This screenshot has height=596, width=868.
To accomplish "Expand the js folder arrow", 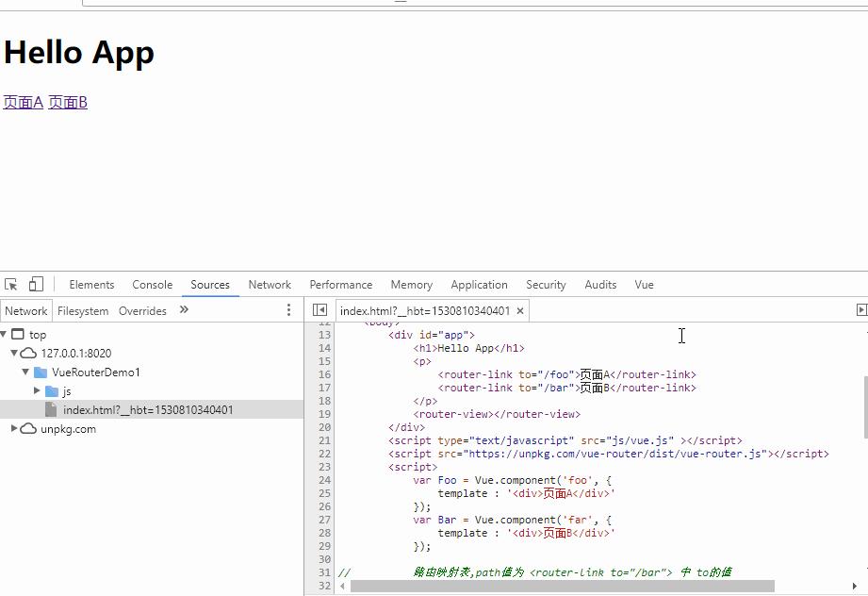I will pos(37,391).
